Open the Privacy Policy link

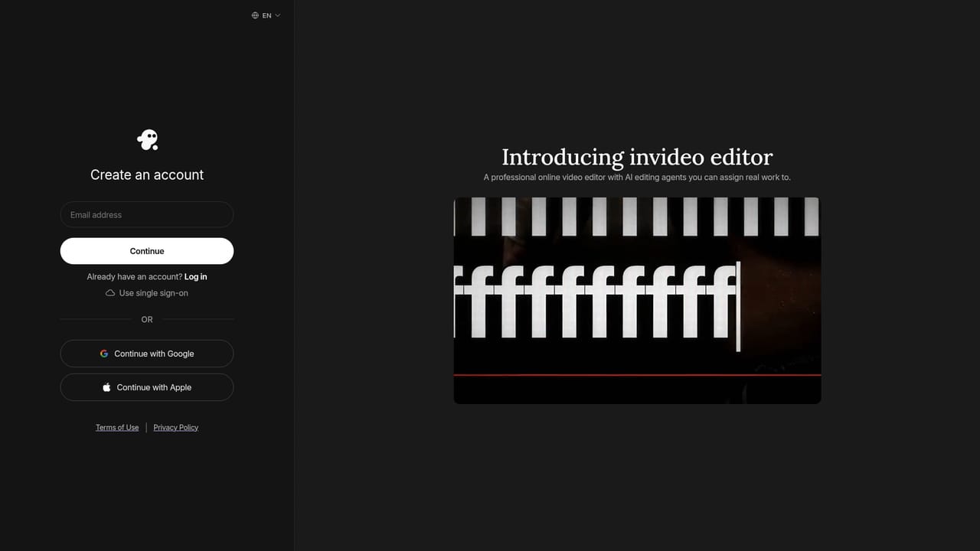pos(176,428)
